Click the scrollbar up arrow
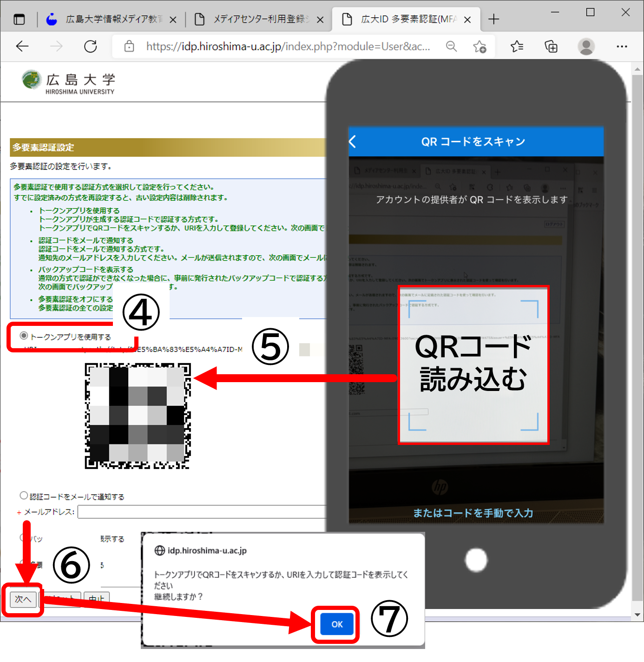Screen dimensions: 644x662 click(x=637, y=70)
